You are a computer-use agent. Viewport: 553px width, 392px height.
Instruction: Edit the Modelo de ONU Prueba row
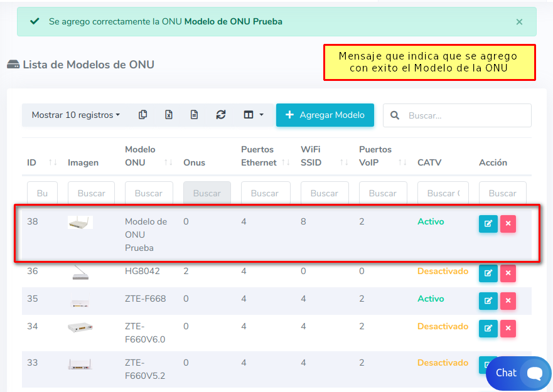click(x=488, y=224)
